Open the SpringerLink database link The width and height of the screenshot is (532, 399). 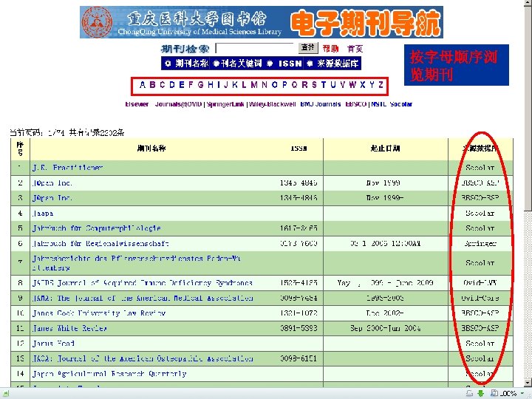coord(225,104)
